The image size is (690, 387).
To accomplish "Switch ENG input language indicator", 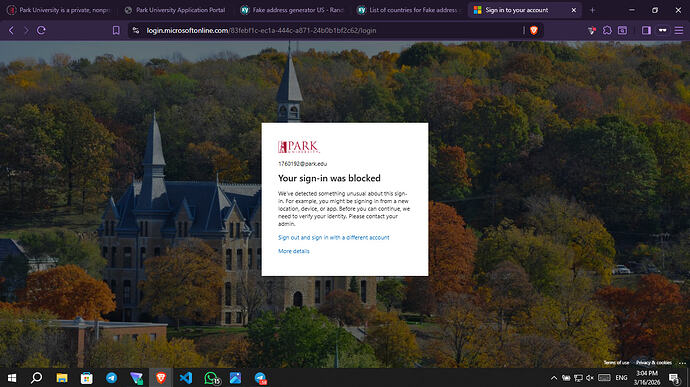I will [x=621, y=378].
